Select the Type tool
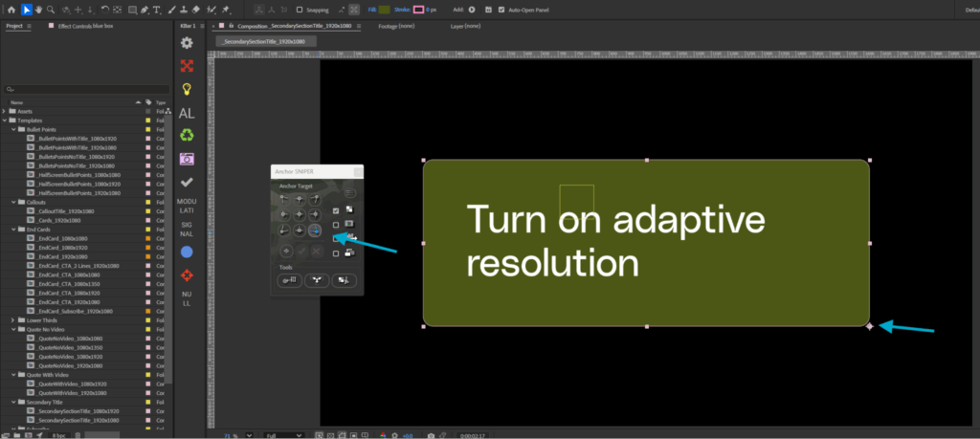Viewport: 980px width, 439px height. pos(156,10)
